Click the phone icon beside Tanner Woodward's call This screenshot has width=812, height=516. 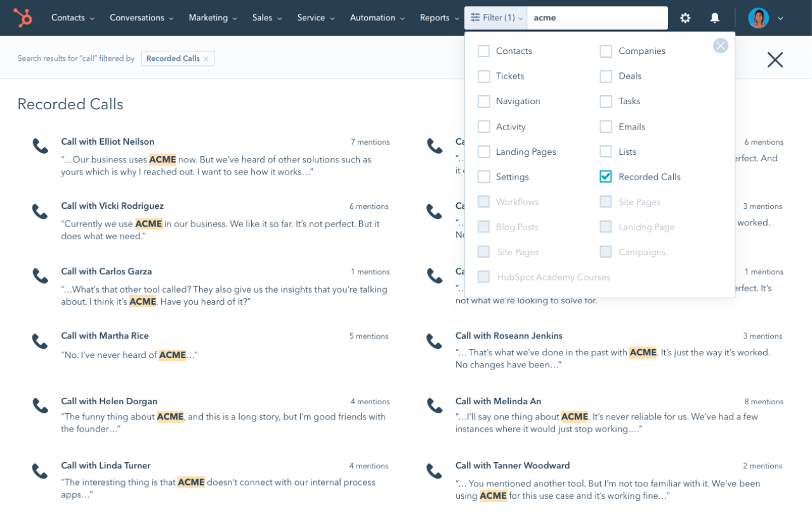click(x=434, y=470)
